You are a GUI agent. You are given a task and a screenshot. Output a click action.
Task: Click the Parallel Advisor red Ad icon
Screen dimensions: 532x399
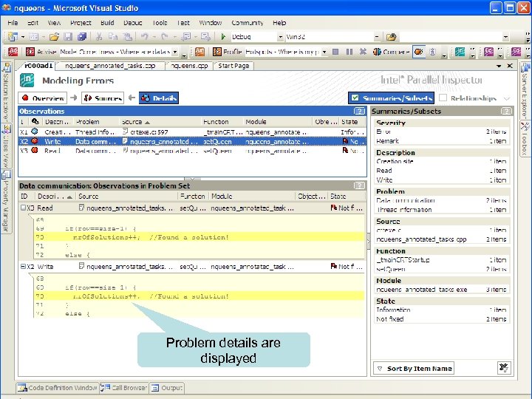(x=13, y=52)
